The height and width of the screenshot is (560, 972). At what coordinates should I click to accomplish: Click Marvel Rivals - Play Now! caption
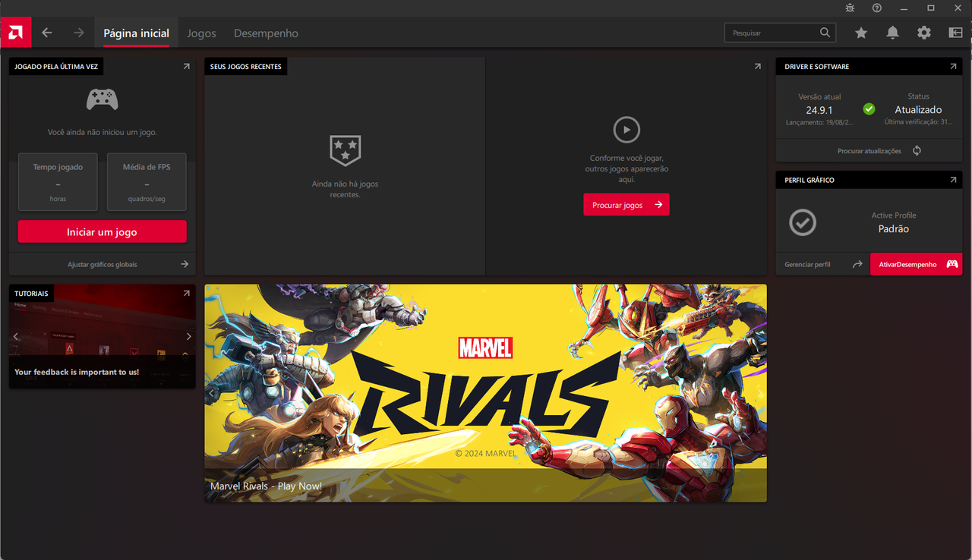(x=266, y=486)
